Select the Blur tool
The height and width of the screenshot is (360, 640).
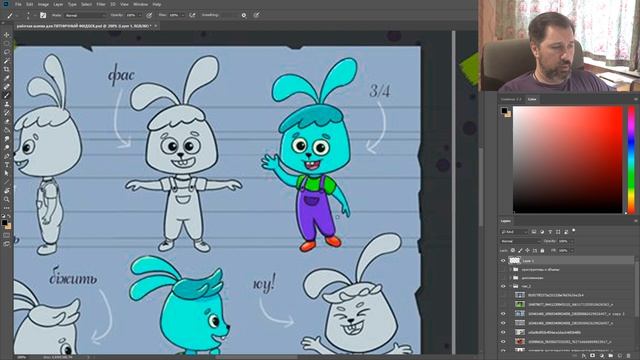click(7, 139)
